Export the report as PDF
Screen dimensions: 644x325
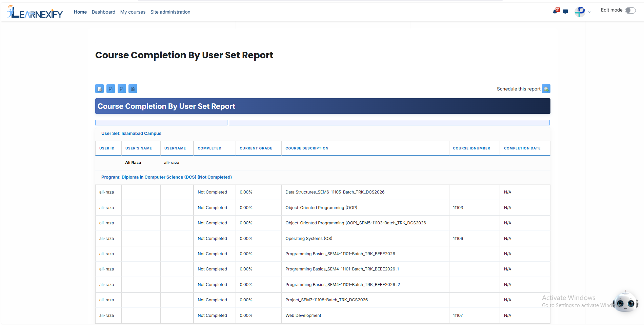coord(110,89)
